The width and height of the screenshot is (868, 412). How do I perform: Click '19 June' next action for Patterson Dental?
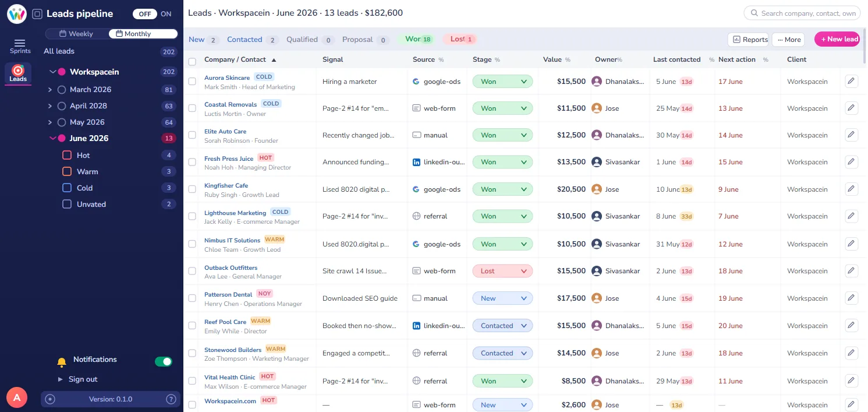click(731, 298)
